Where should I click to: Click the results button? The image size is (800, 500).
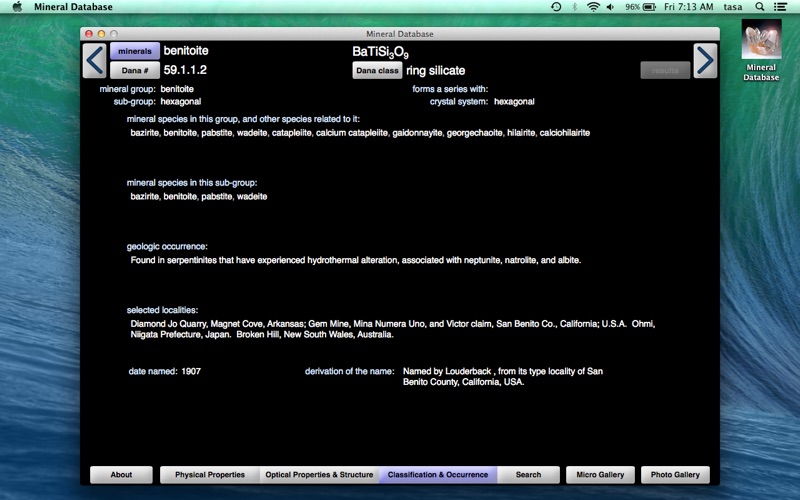click(665, 70)
